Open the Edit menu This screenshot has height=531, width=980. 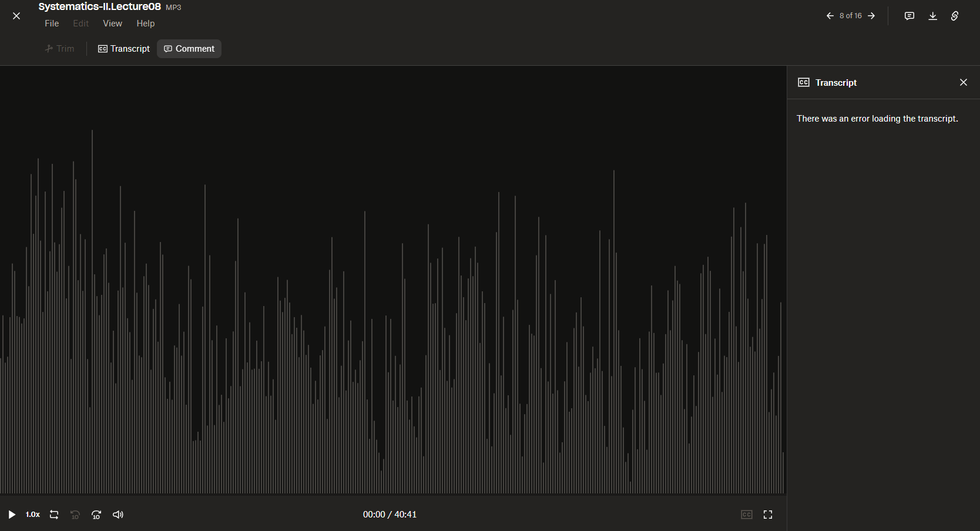pyautogui.click(x=80, y=23)
